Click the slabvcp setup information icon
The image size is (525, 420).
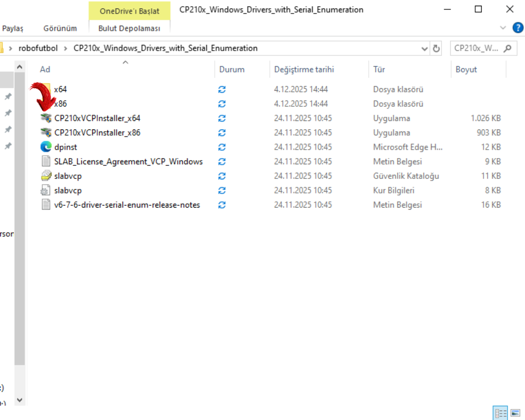coord(46,190)
